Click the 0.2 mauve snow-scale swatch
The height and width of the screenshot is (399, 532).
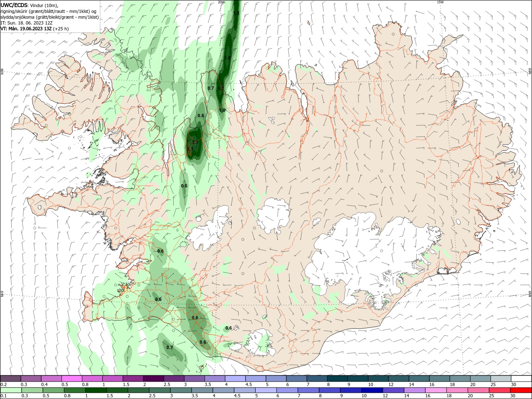(10, 379)
